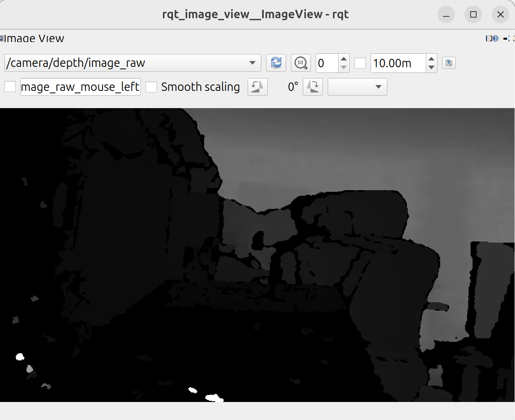Enable Smooth scaling checkbox
Image resolution: width=515 pixels, height=420 pixels.
coord(151,87)
